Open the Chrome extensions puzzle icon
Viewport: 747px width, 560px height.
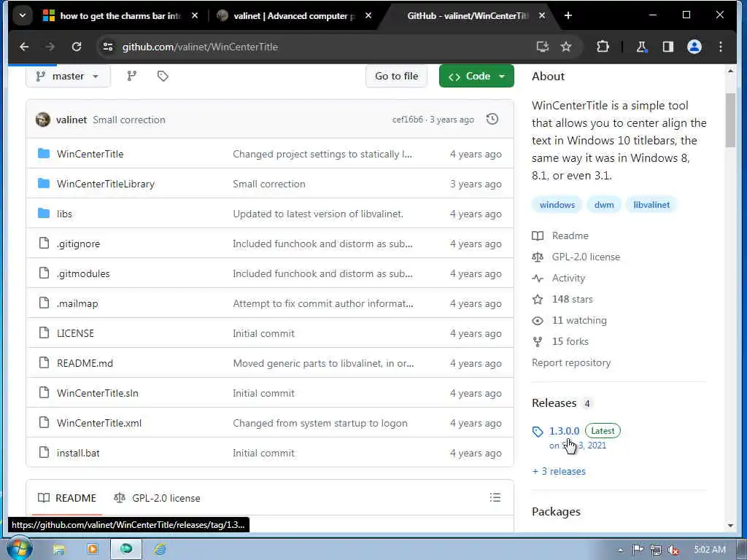[x=603, y=47]
